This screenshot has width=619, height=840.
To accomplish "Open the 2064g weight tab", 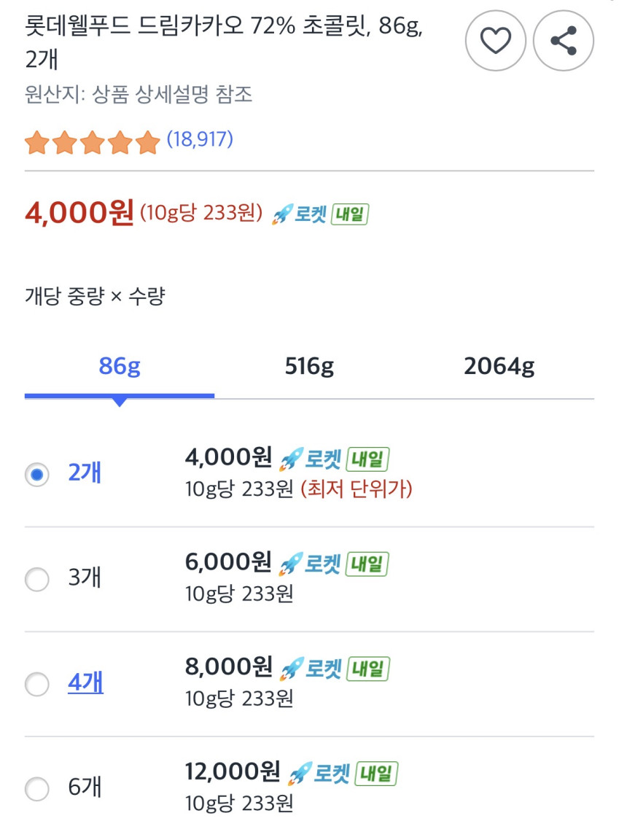I will tap(499, 366).
